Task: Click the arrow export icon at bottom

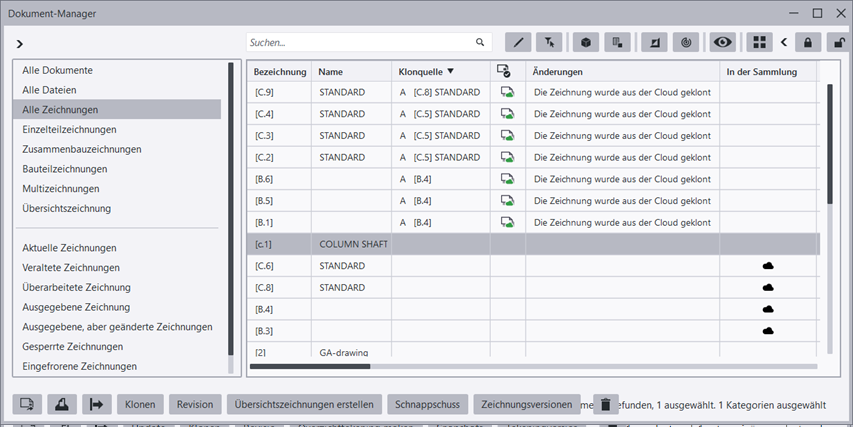Action: (97, 405)
